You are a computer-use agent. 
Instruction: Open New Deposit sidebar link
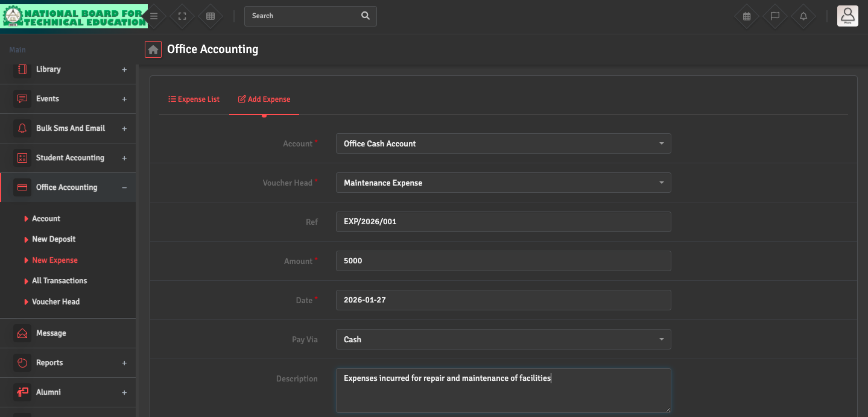(x=54, y=239)
